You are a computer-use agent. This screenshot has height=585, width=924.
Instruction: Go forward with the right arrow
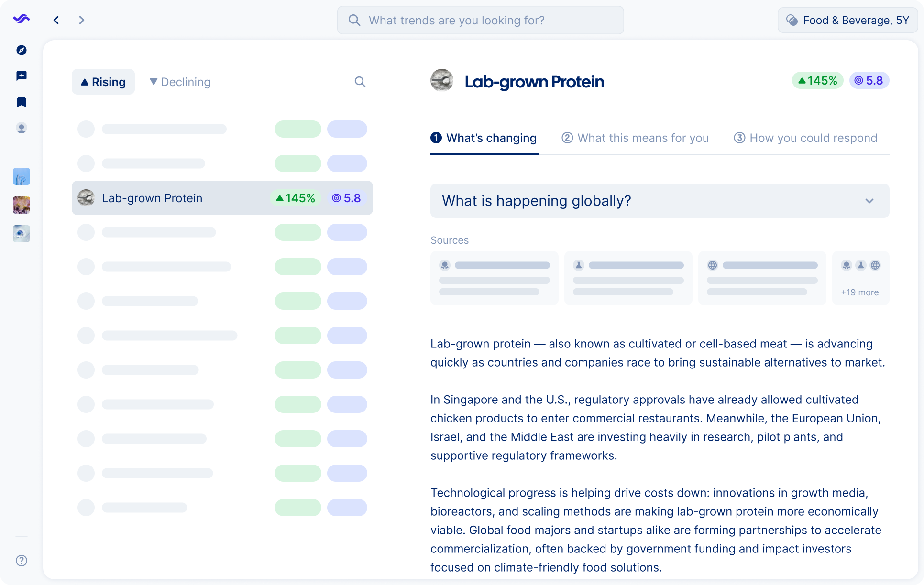[81, 20]
